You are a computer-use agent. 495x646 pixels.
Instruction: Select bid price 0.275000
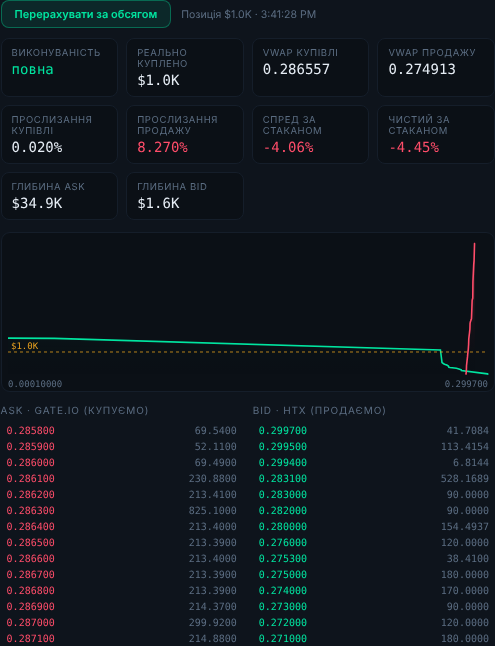[x=283, y=574]
